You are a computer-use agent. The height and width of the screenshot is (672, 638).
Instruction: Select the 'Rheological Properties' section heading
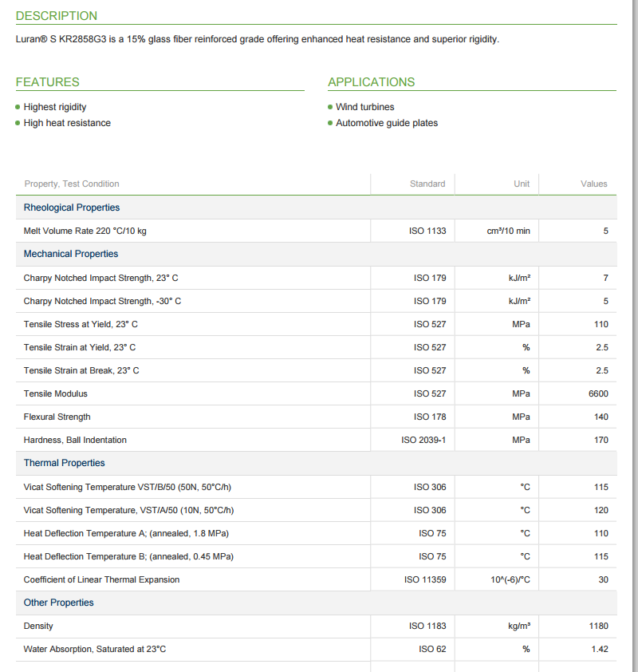[x=72, y=208]
